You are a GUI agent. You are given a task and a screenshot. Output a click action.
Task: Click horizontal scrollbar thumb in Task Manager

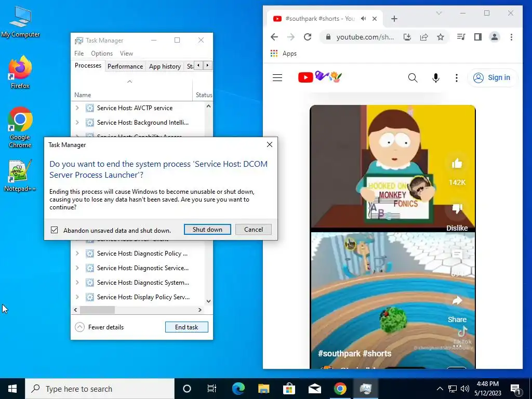click(x=97, y=310)
